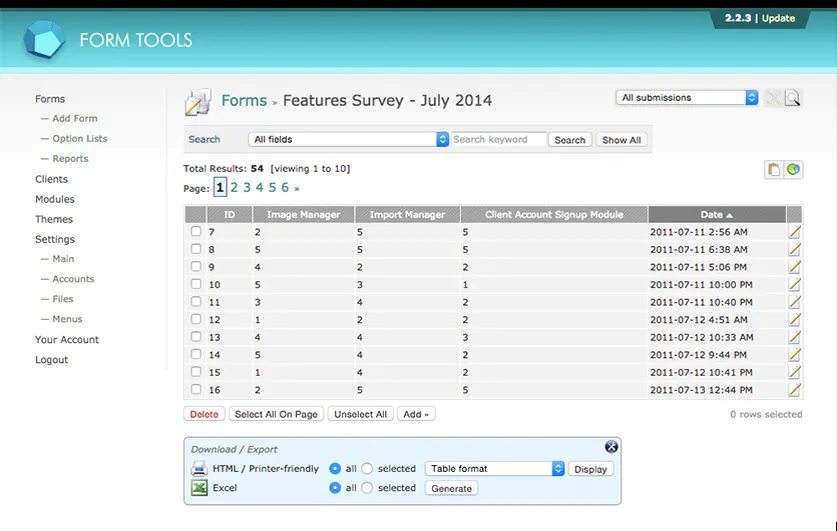Open Themes from the sidebar
Viewport: 837px width, 531px height.
pos(54,219)
